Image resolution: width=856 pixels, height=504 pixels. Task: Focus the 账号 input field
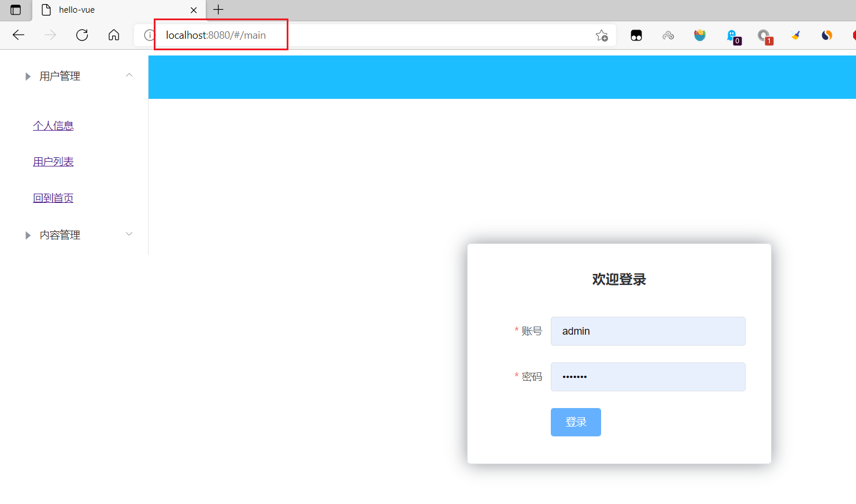coord(647,331)
